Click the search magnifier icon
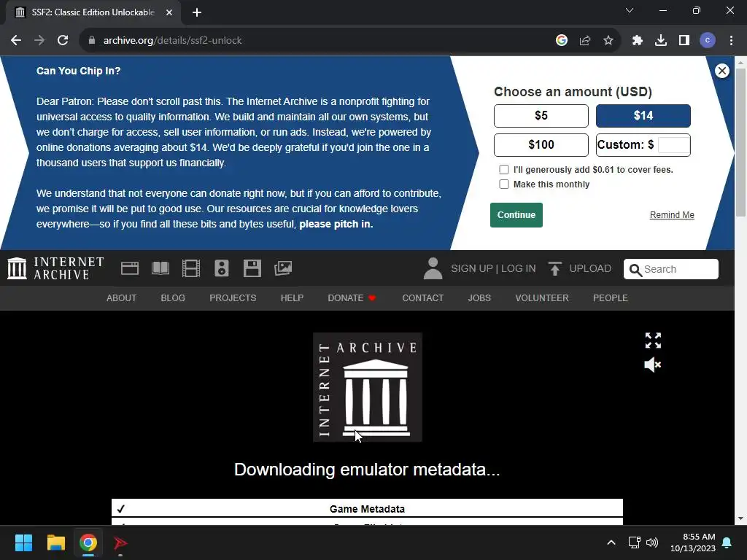The width and height of the screenshot is (747, 560). point(635,270)
